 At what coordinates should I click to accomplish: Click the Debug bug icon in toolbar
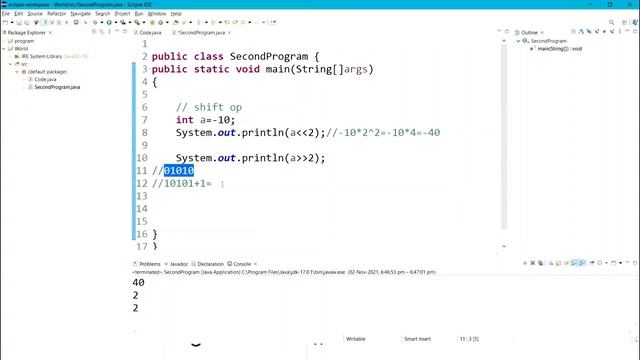point(95,22)
